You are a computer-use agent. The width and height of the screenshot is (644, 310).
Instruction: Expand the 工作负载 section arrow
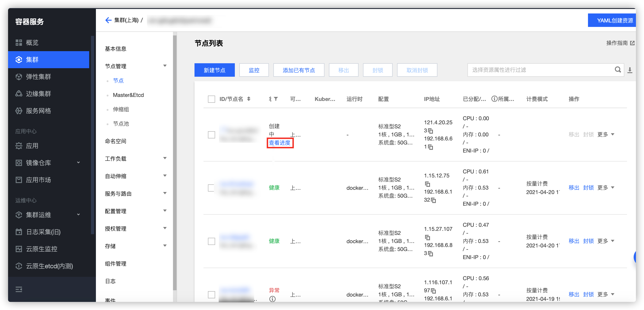tap(165, 158)
